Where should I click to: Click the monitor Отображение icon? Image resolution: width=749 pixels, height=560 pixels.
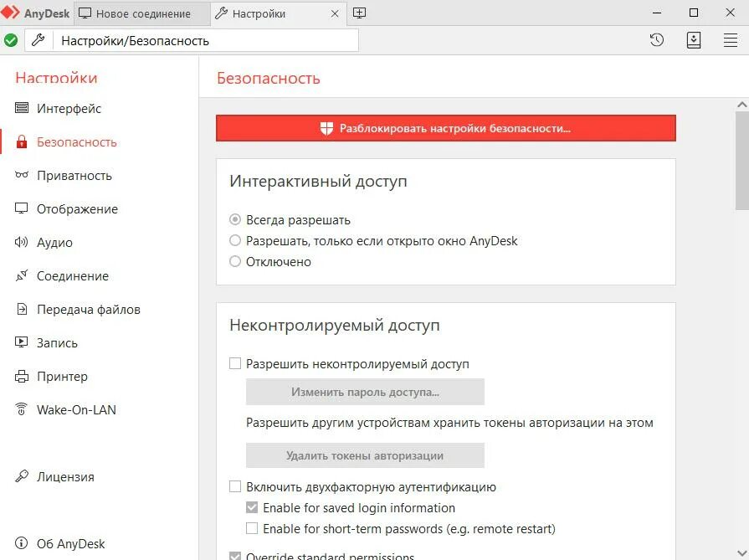click(x=22, y=208)
